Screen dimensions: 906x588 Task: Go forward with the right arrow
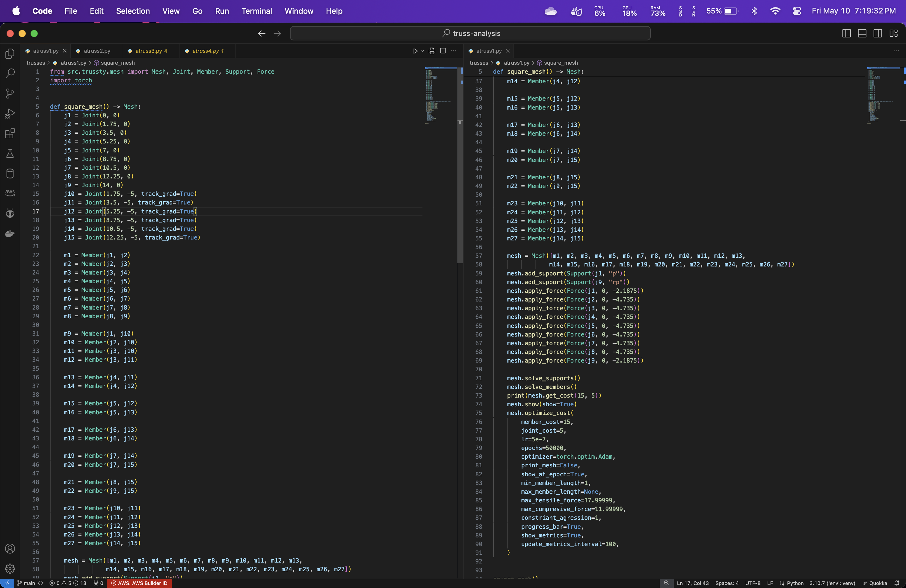point(277,34)
